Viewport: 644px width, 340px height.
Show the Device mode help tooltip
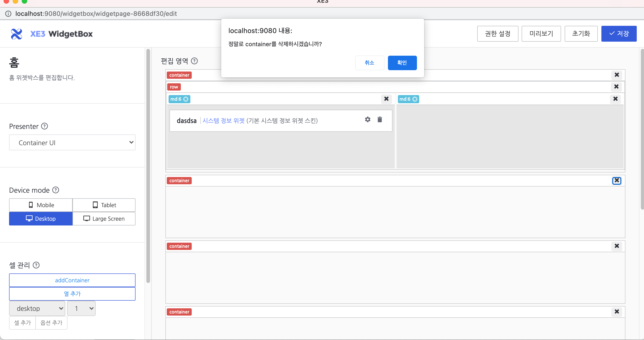(x=56, y=190)
